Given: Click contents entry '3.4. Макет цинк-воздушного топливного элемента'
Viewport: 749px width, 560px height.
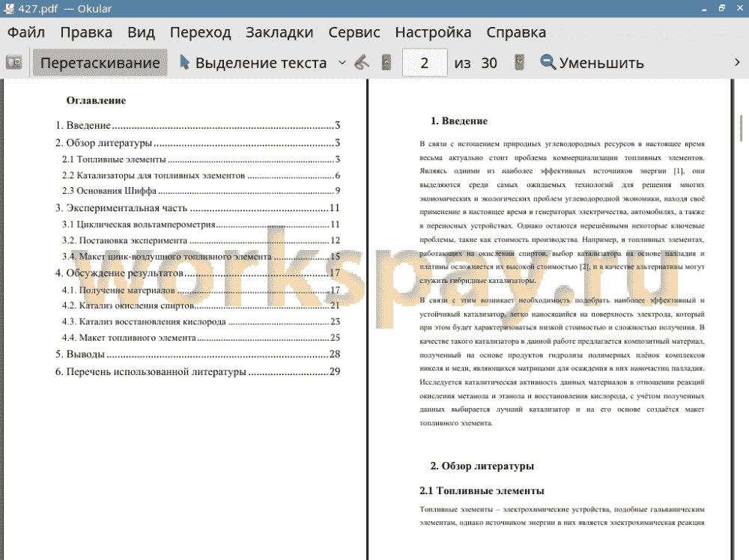Looking at the screenshot, I should point(201,256).
